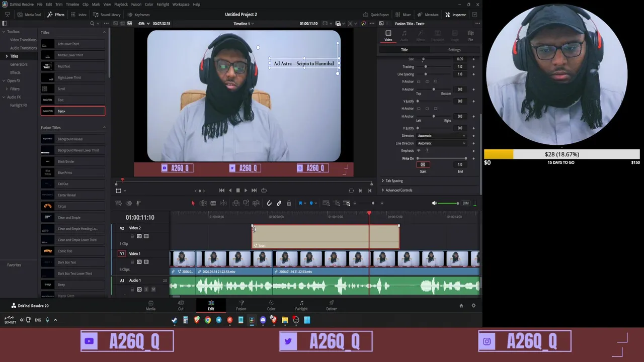Switch to the Title tab of Fusion Title
This screenshot has width=644, height=362.
[x=404, y=50]
